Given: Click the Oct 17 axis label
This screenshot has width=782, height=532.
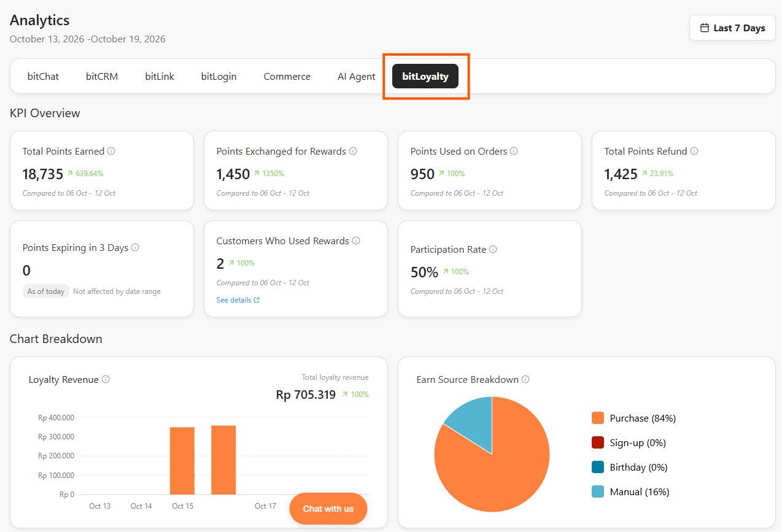Looking at the screenshot, I should [265, 506].
